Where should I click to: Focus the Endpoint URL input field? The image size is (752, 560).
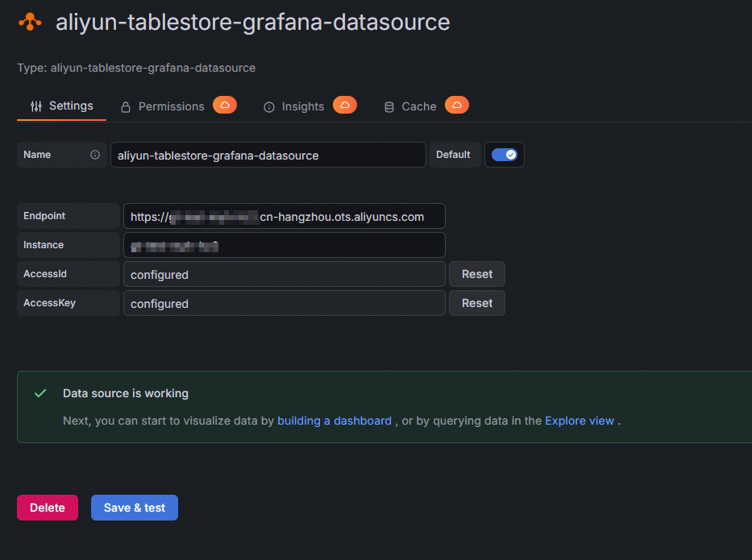point(284,216)
